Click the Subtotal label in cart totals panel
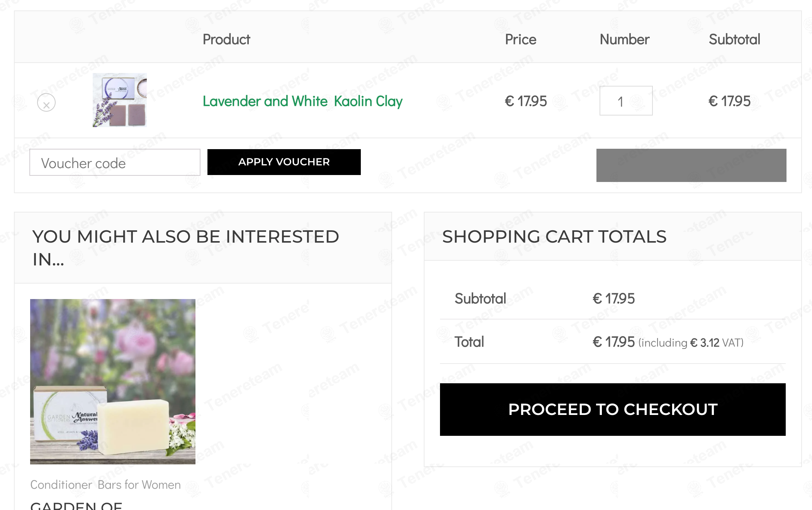Viewport: 812px width, 510px height. [480, 299]
